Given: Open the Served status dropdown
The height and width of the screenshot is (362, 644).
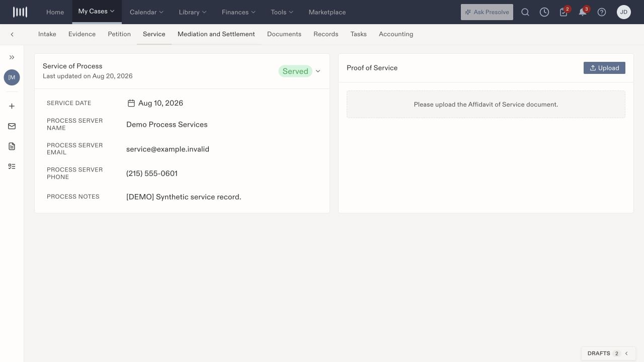Looking at the screenshot, I should (300, 71).
